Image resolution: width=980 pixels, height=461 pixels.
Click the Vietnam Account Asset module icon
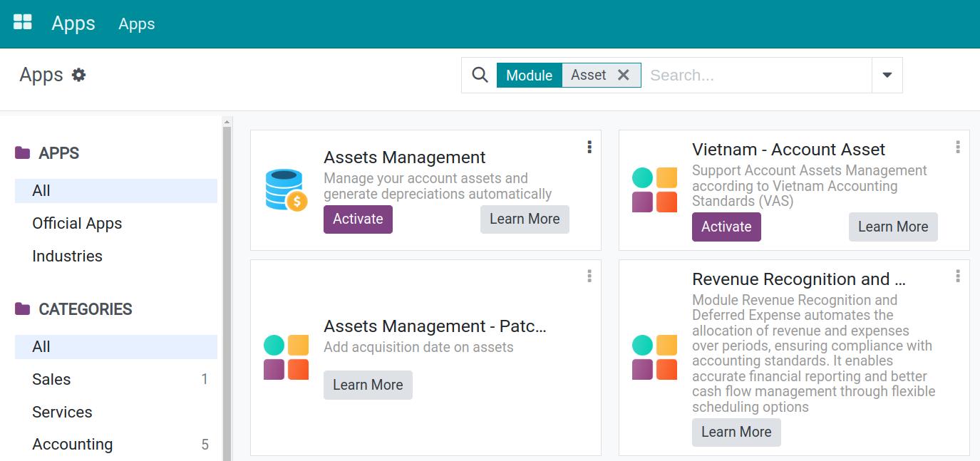(x=654, y=190)
